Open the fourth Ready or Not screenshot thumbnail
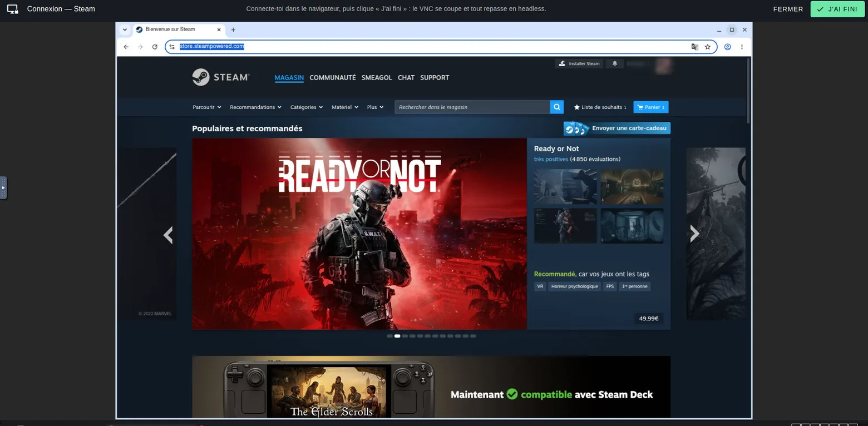This screenshot has height=426, width=868. tap(632, 226)
